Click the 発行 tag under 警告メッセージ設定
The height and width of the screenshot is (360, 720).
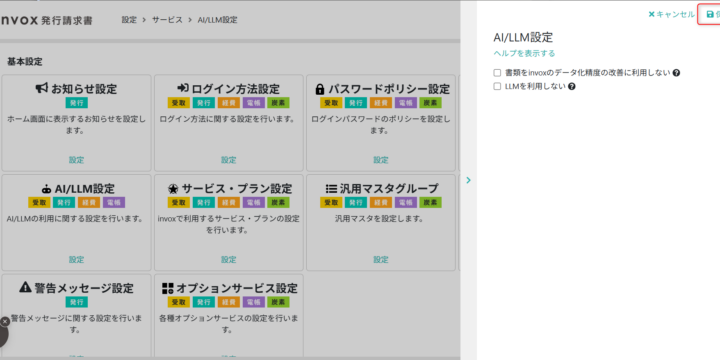click(x=76, y=302)
